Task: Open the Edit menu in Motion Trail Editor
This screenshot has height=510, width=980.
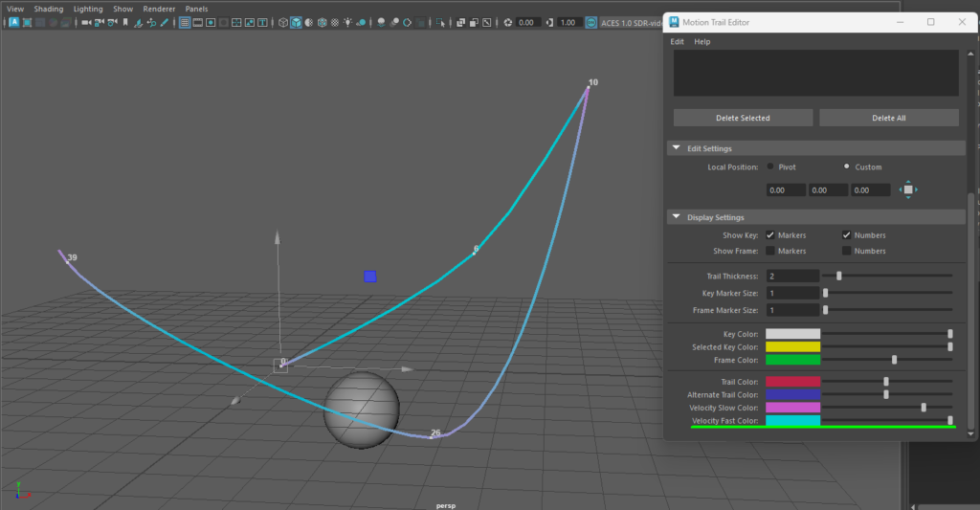Action: [677, 42]
